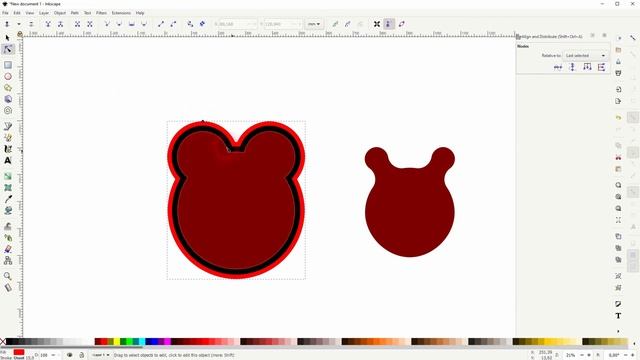Click the small dark red shape

coord(409,202)
